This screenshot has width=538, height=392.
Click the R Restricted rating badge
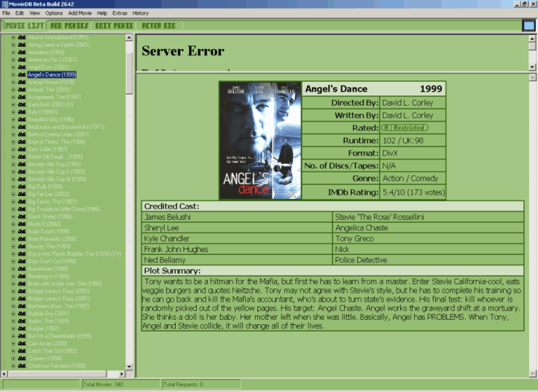[x=405, y=128]
